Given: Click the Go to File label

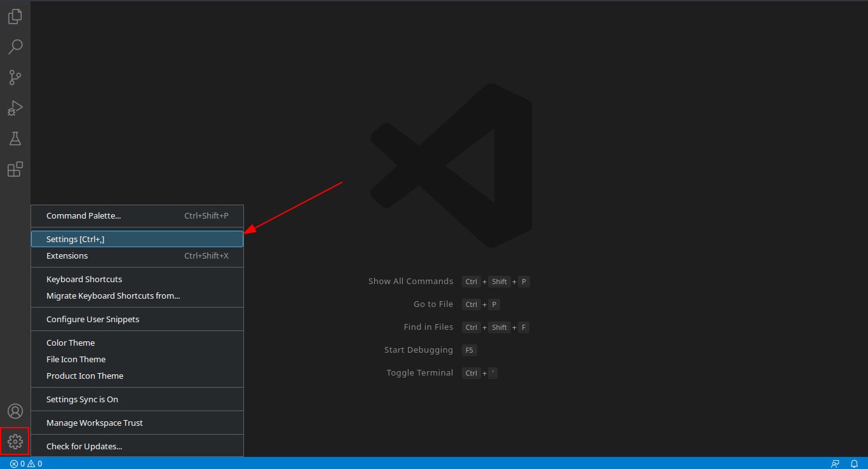Looking at the screenshot, I should [x=433, y=304].
